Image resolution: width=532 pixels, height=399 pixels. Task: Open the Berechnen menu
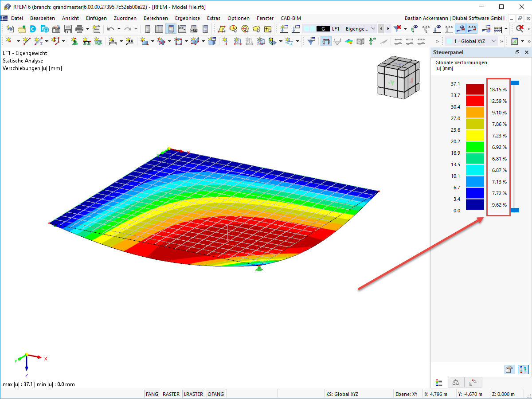[x=156, y=18]
